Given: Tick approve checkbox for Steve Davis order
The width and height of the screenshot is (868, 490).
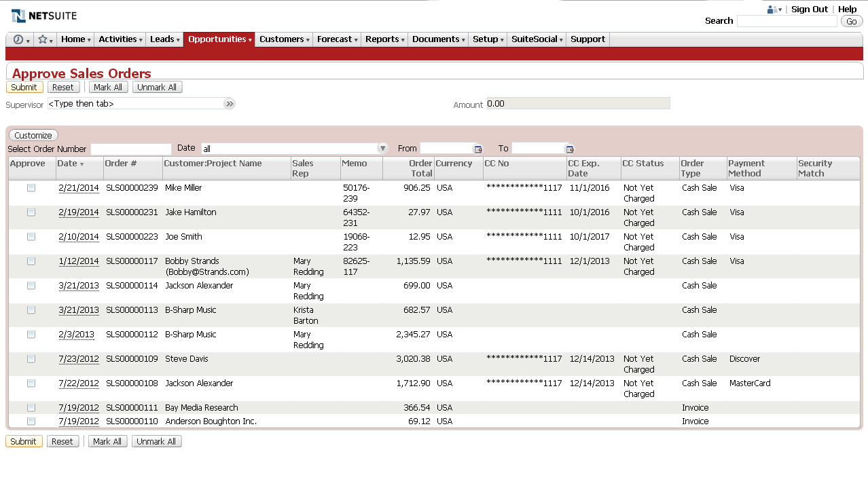Looking at the screenshot, I should [x=31, y=359].
